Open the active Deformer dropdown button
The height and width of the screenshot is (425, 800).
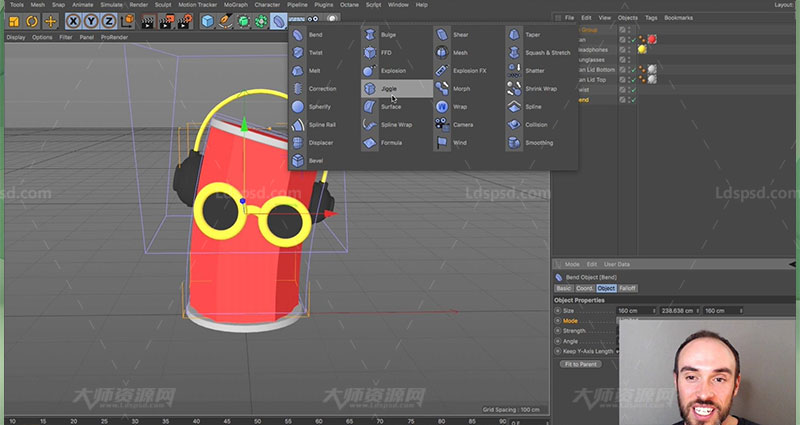coord(279,21)
